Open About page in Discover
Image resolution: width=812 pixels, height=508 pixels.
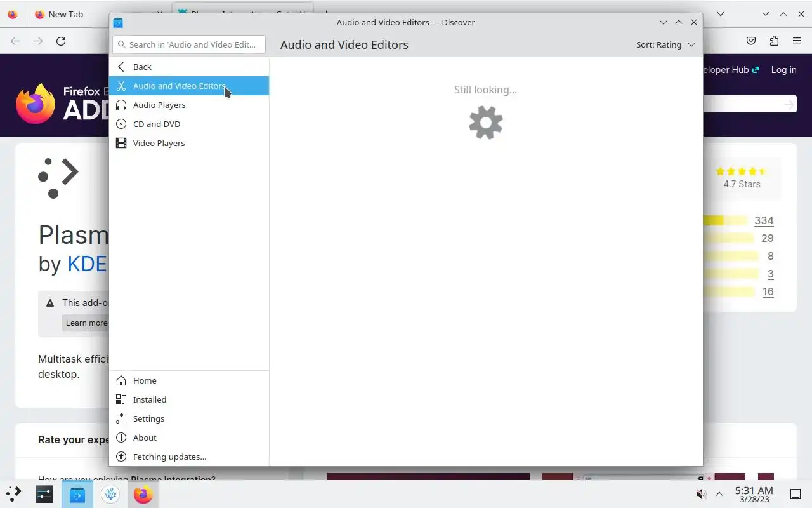point(189,438)
